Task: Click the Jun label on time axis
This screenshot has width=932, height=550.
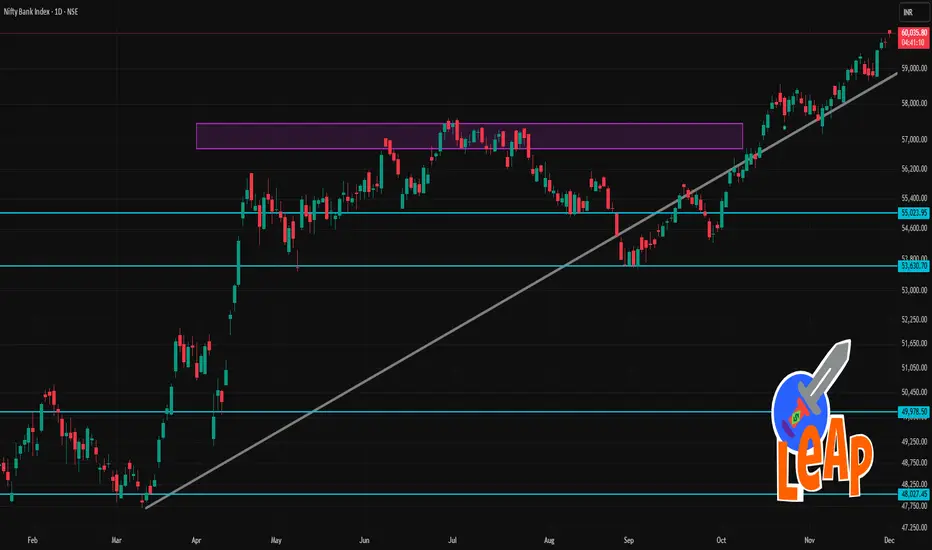Action: pyautogui.click(x=364, y=540)
